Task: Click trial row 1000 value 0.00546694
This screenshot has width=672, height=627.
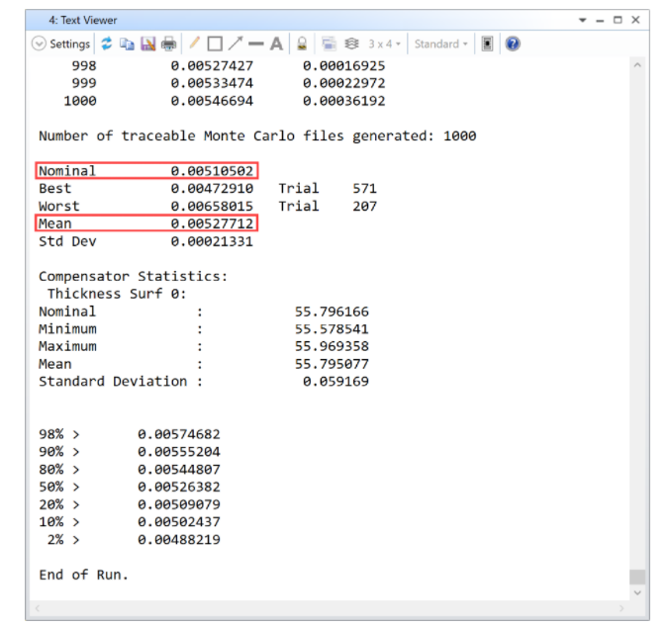Action: [212, 101]
